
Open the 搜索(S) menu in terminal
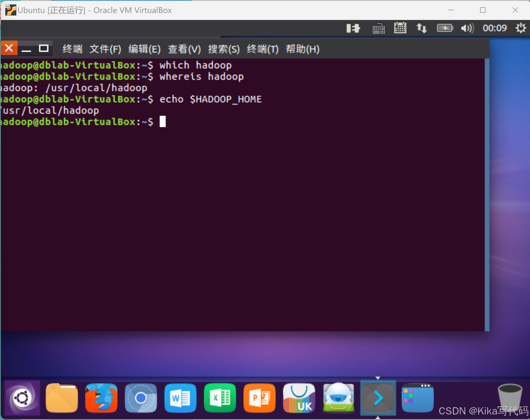point(224,49)
